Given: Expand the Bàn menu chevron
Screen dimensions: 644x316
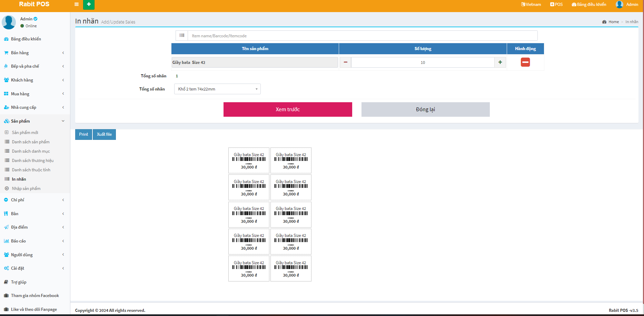Looking at the screenshot, I should pyautogui.click(x=63, y=214).
